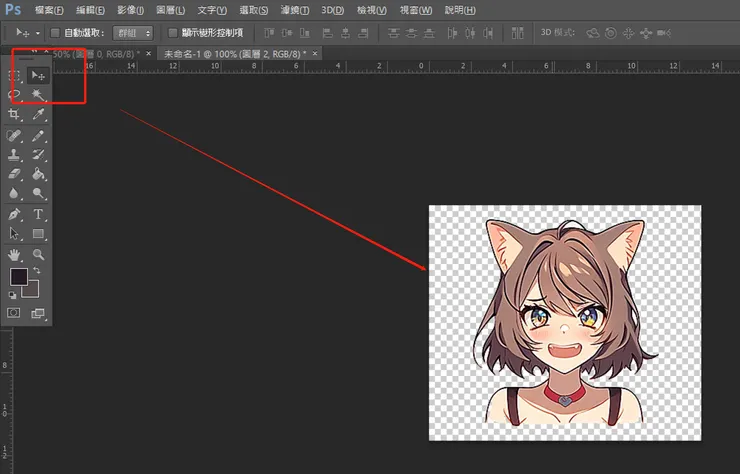
Task: Select the Pen tool
Action: pyautogui.click(x=14, y=214)
